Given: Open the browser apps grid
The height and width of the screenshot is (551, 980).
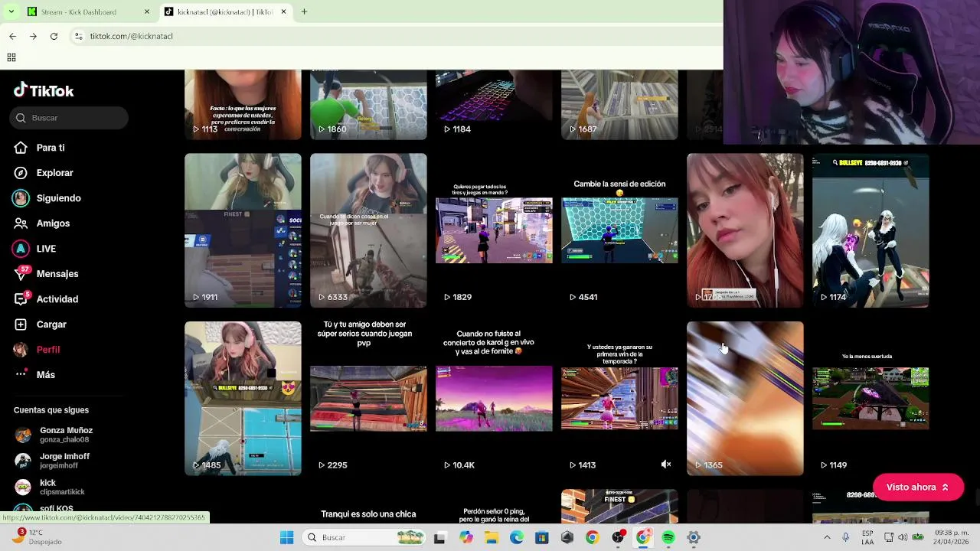Looking at the screenshot, I should pyautogui.click(x=11, y=57).
